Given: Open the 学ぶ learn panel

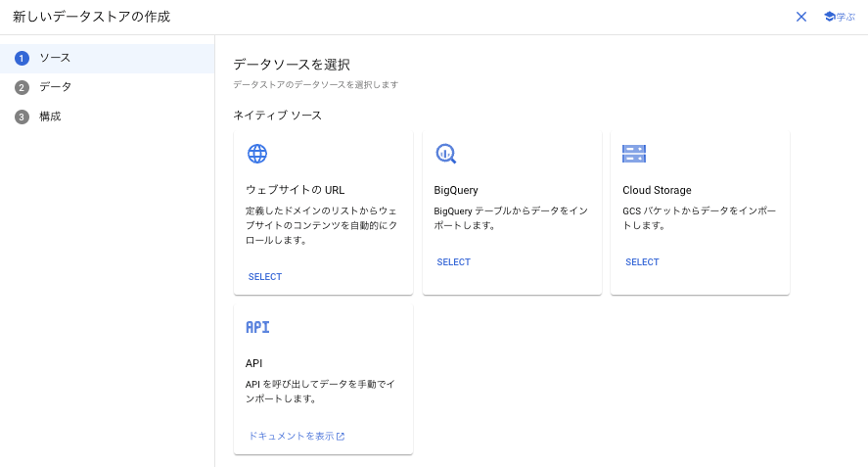Looking at the screenshot, I should [840, 17].
